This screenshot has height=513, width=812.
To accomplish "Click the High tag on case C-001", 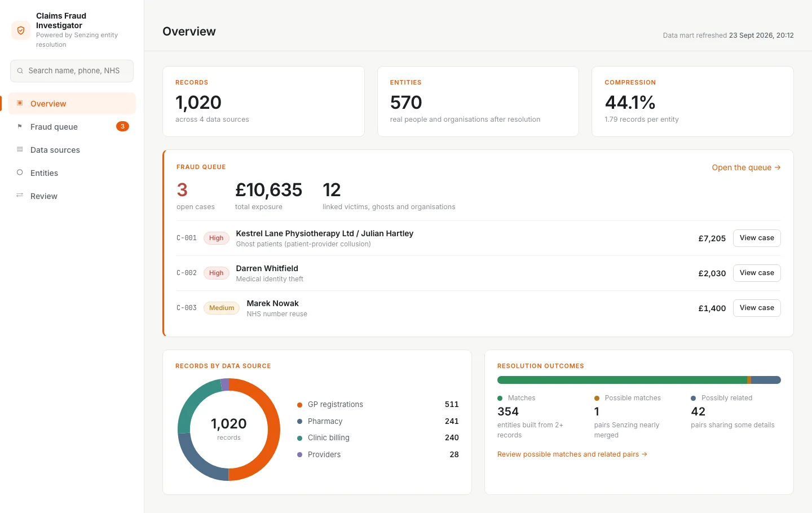I will (x=217, y=238).
